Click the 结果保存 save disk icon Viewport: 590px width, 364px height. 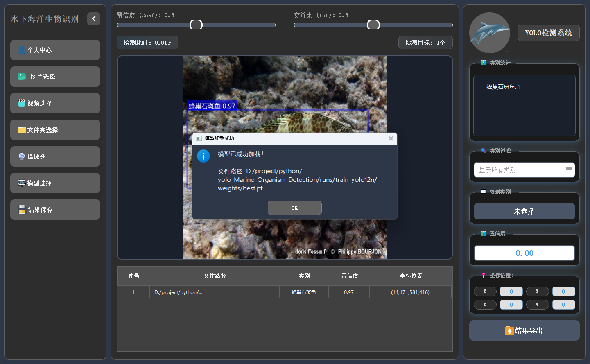pyautogui.click(x=22, y=210)
